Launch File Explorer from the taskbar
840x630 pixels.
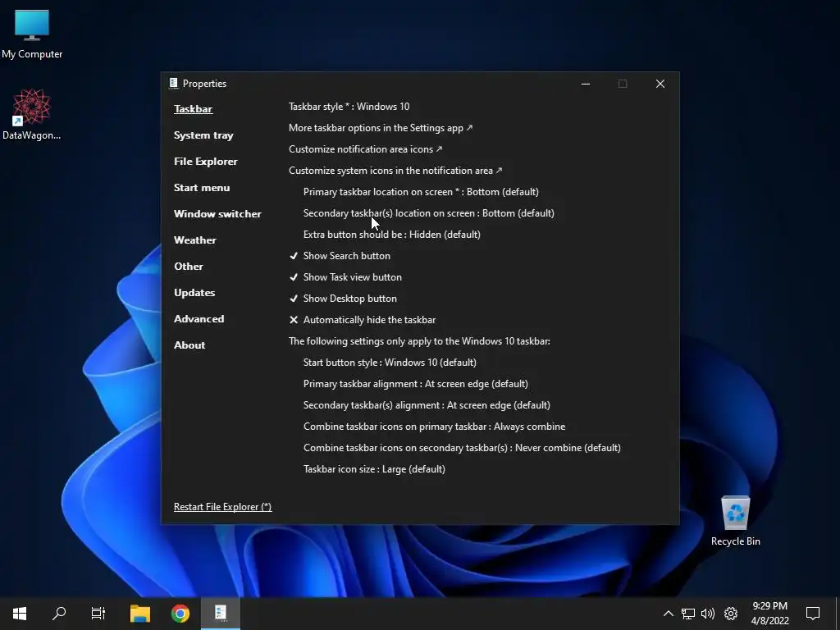click(x=140, y=613)
